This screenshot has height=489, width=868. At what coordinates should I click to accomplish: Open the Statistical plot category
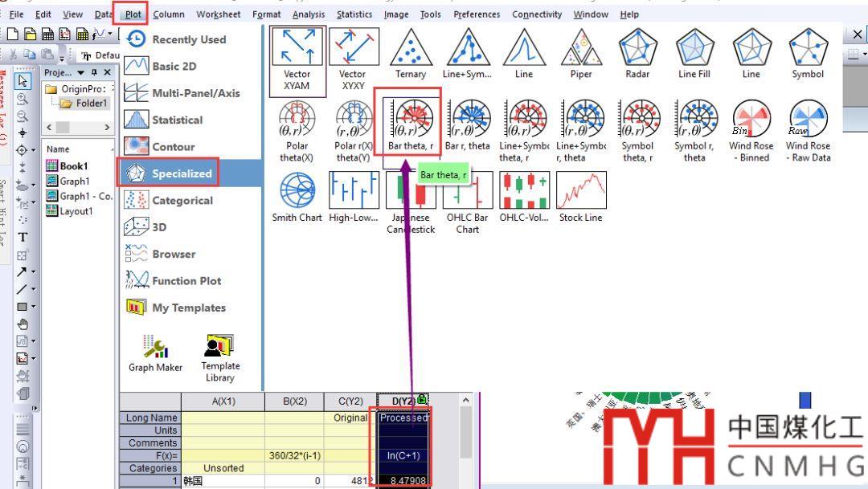tap(191, 120)
